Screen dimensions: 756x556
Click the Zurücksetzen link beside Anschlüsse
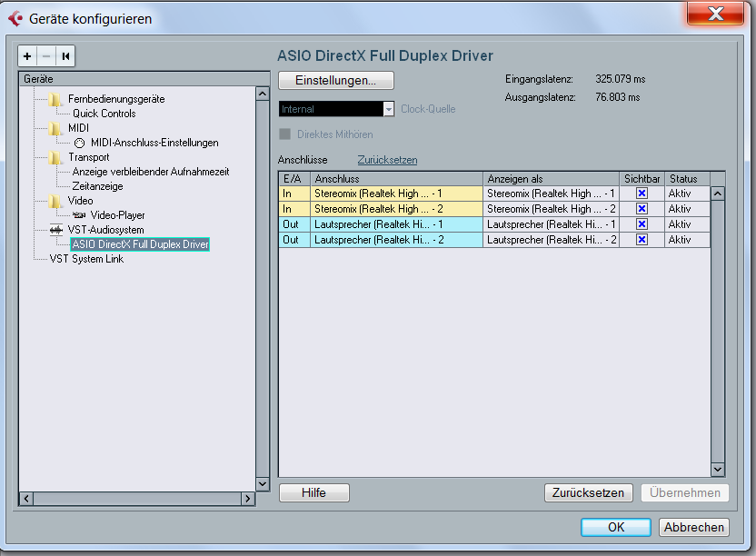[x=387, y=160]
